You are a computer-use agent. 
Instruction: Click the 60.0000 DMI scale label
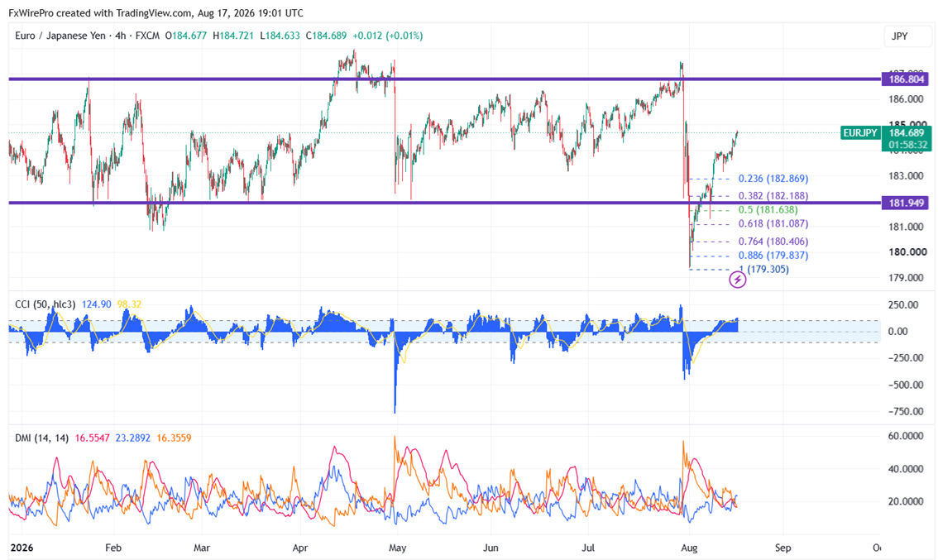point(906,436)
